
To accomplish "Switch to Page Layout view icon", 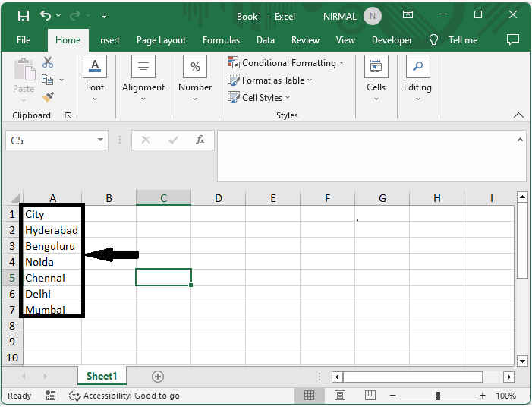I will pyautogui.click(x=340, y=395).
